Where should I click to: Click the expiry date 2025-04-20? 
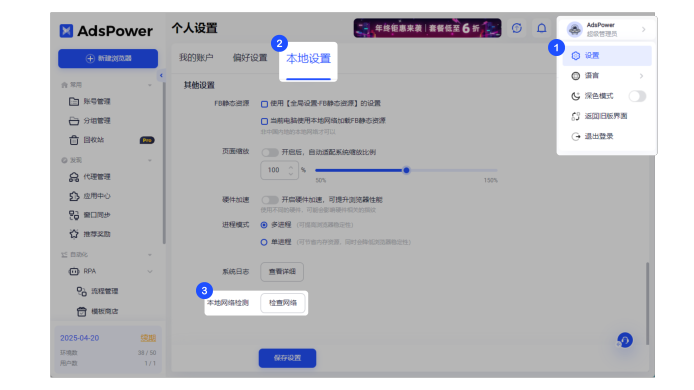(x=80, y=338)
